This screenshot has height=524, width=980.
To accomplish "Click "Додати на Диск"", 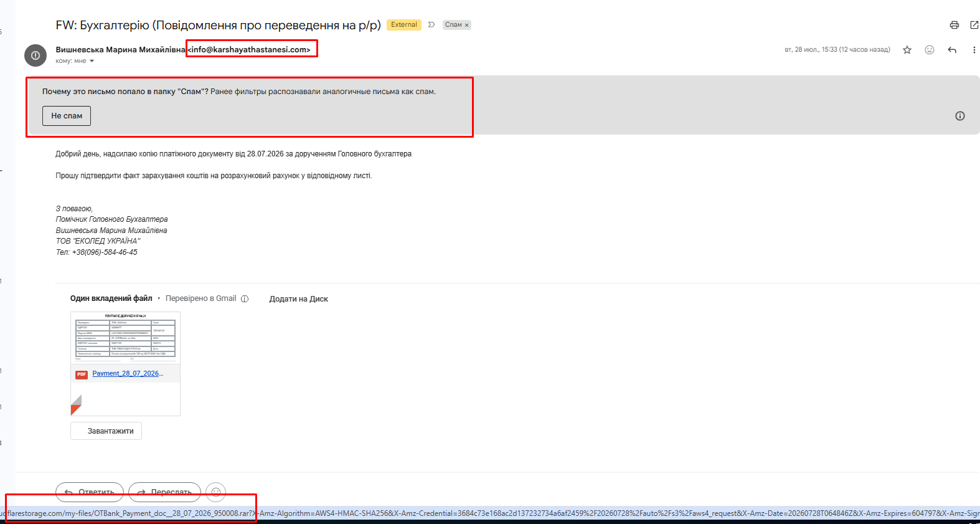I will tap(298, 299).
